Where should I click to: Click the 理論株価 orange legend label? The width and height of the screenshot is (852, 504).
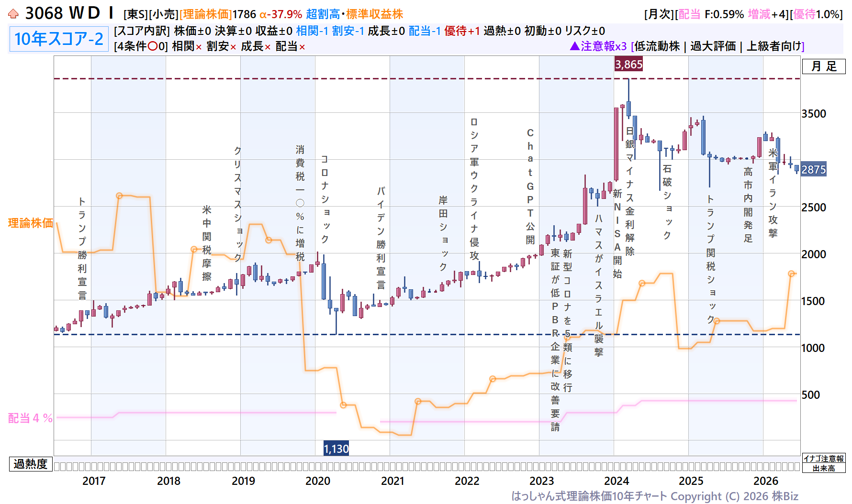31,223
